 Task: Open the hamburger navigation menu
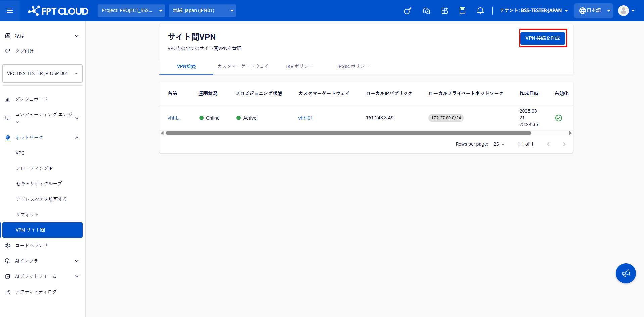(x=10, y=11)
